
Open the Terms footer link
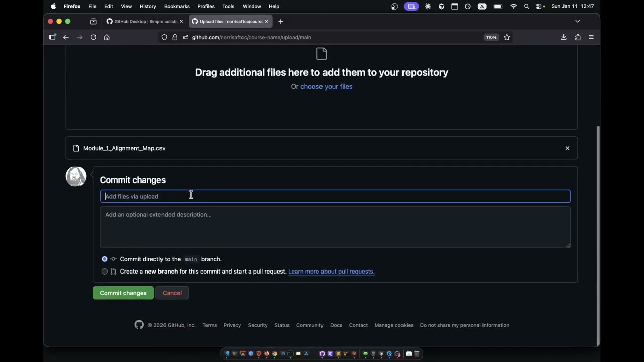[210, 325]
